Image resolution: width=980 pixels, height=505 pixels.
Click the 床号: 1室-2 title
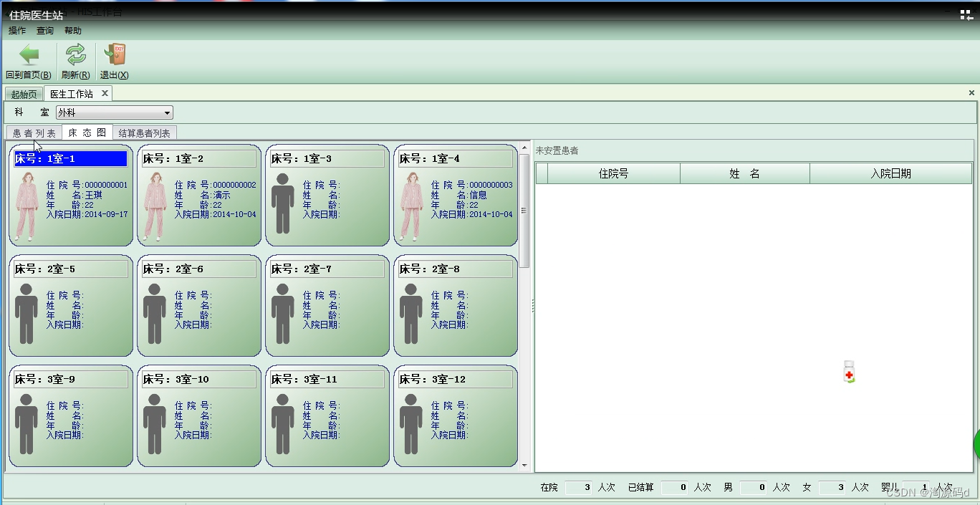(x=198, y=158)
